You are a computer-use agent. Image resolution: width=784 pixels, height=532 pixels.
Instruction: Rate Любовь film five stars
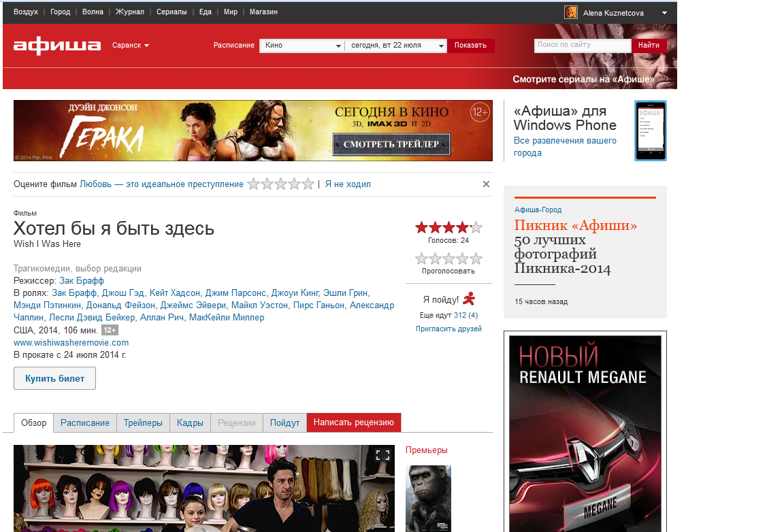308,184
